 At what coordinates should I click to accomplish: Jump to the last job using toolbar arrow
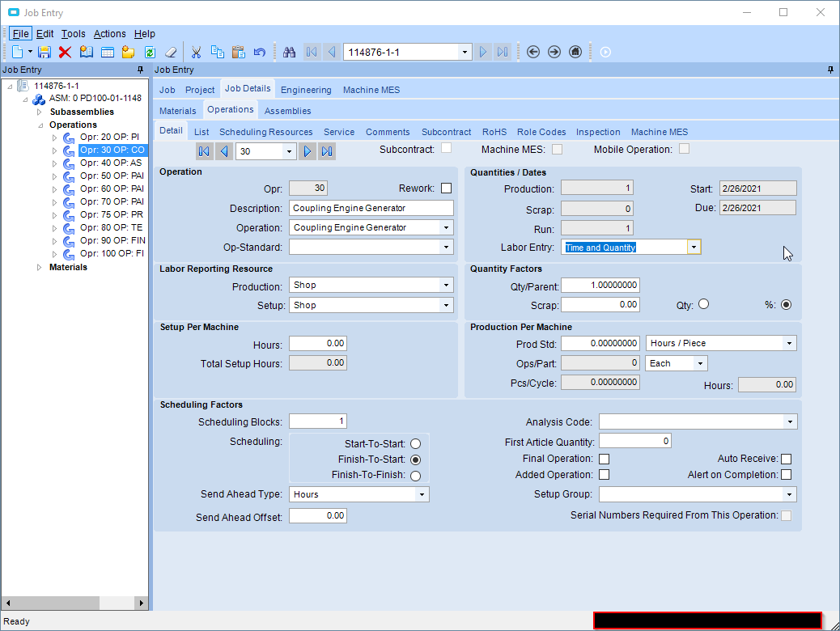point(503,52)
